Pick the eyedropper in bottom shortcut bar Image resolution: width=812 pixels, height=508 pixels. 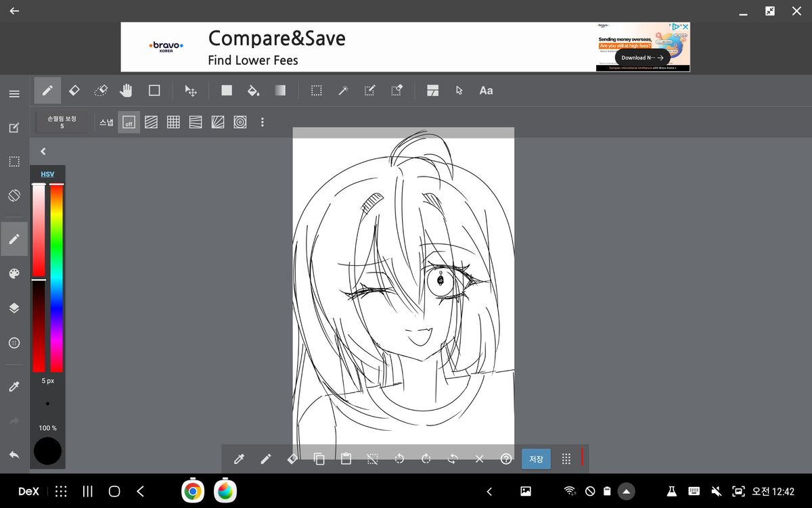[238, 459]
